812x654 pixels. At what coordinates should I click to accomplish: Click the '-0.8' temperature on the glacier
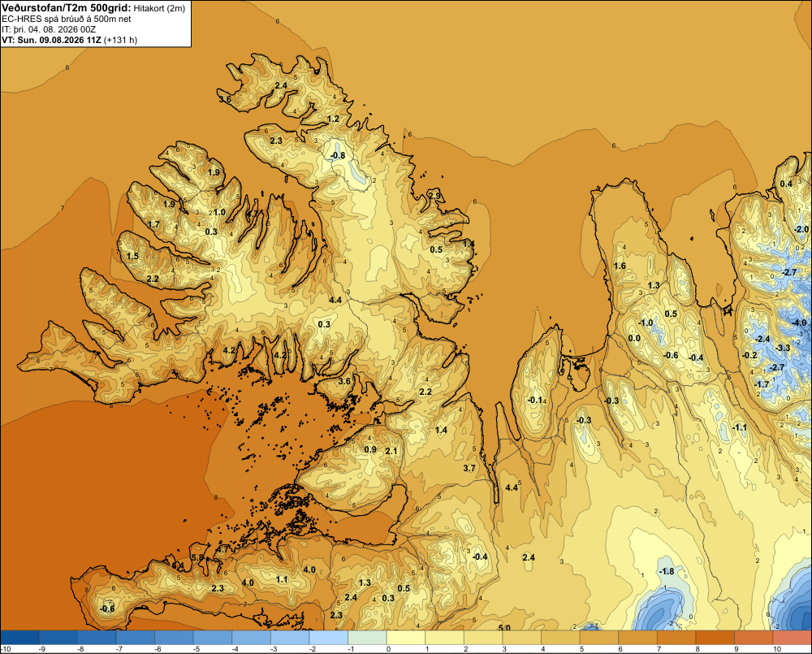click(x=338, y=155)
